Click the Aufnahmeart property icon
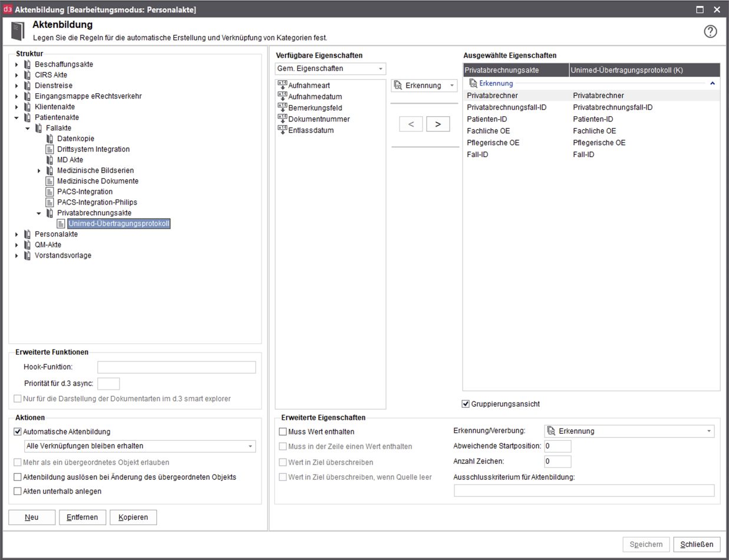This screenshot has height=560, width=729. [x=282, y=84]
